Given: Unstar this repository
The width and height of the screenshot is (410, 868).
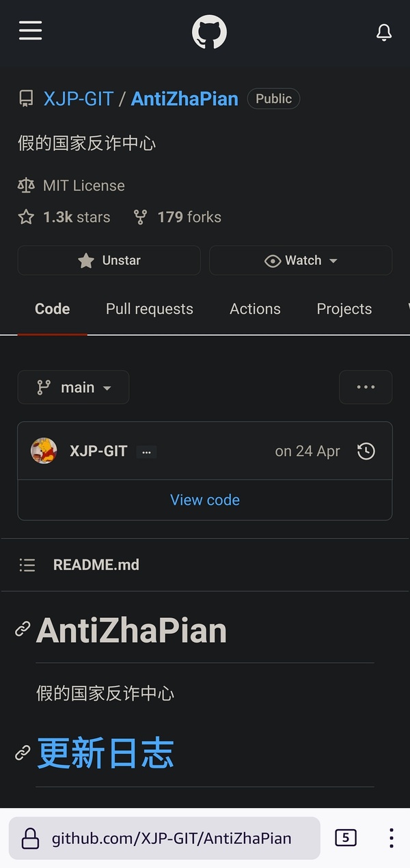Looking at the screenshot, I should (x=109, y=260).
